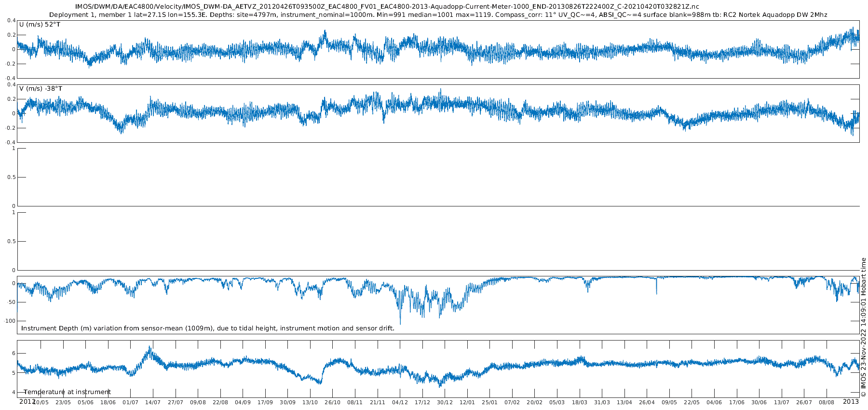Click the '13/10' date tick label

(x=310, y=402)
